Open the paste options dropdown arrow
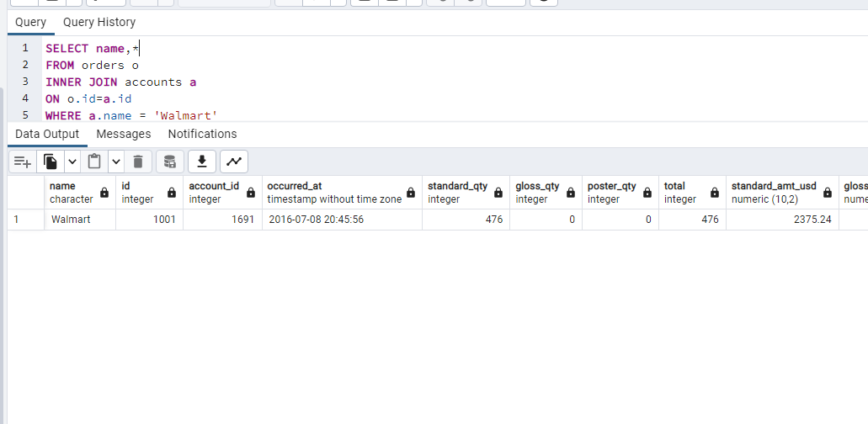 pos(115,162)
